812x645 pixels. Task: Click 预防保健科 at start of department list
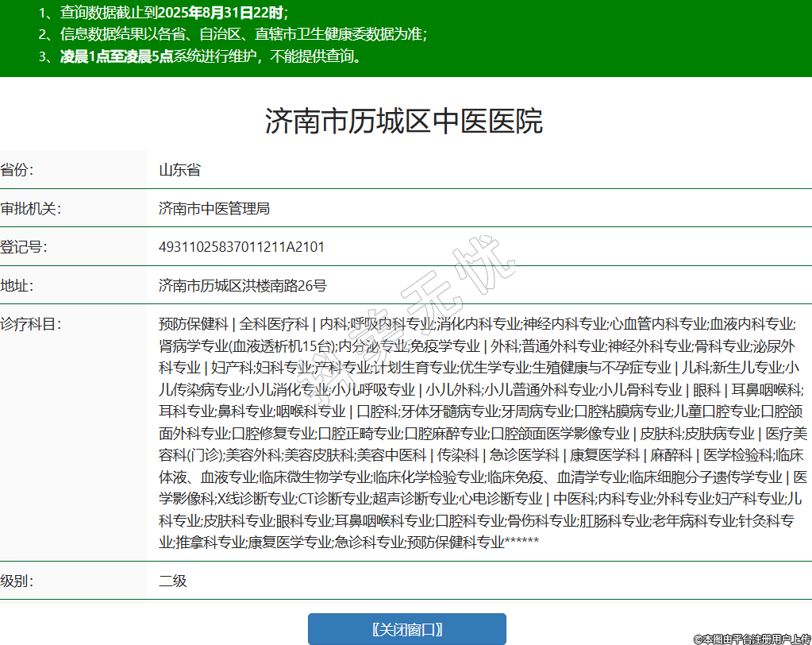193,324
